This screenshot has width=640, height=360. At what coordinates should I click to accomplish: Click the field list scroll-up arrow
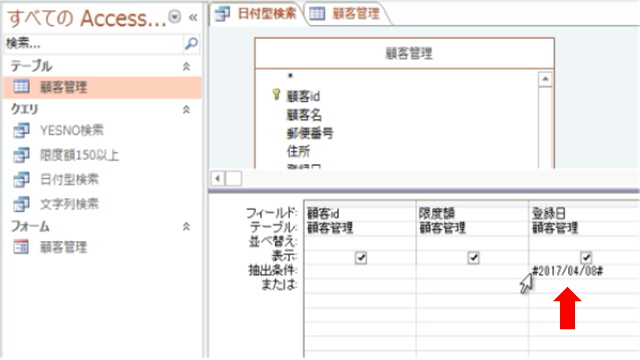545,79
